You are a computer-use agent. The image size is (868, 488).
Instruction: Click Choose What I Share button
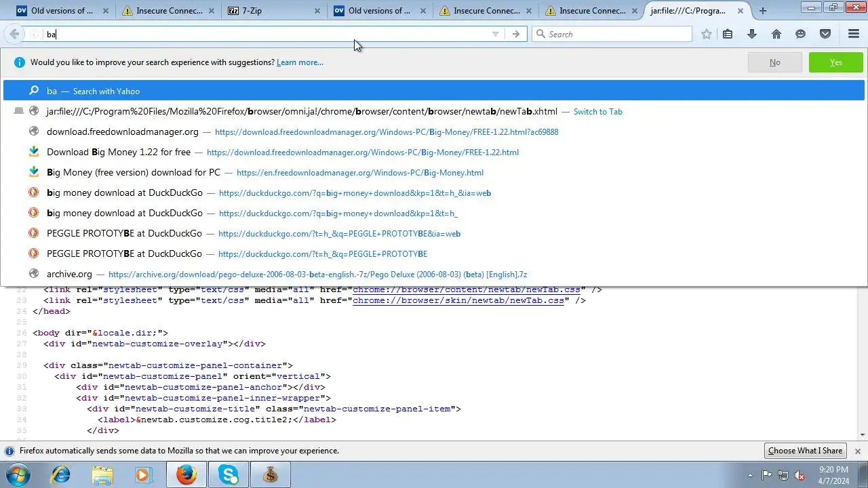point(805,451)
